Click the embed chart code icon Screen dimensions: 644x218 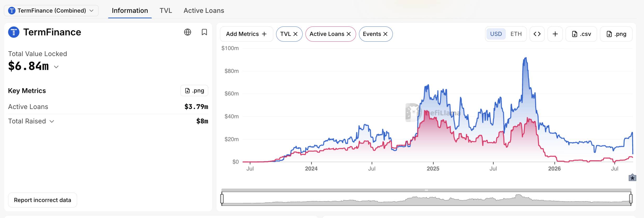[537, 34]
